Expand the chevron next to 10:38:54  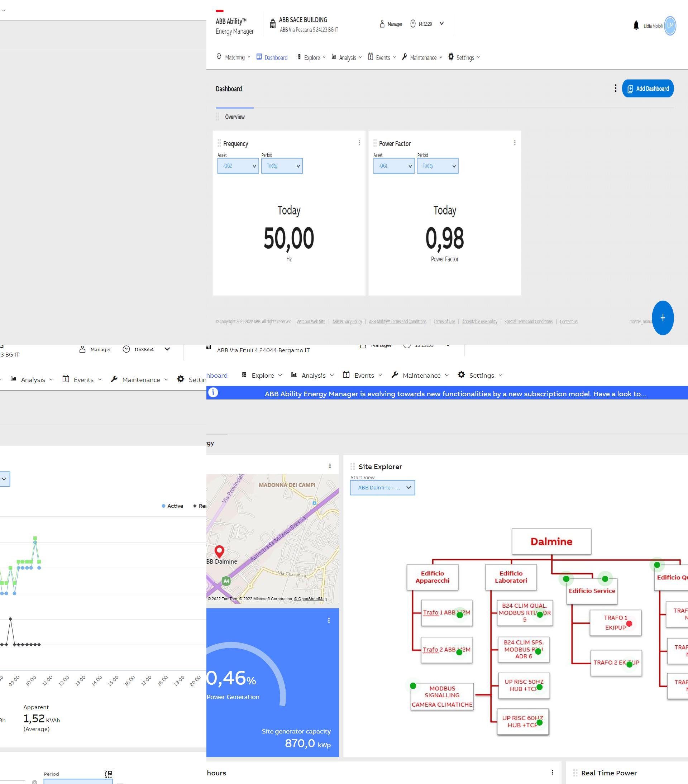[x=167, y=349]
